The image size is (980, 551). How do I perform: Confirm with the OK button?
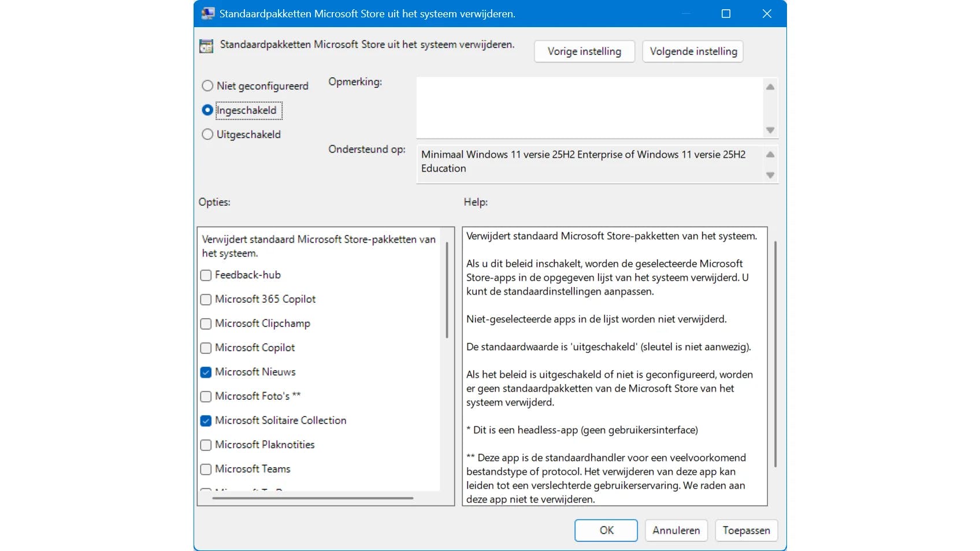point(606,530)
